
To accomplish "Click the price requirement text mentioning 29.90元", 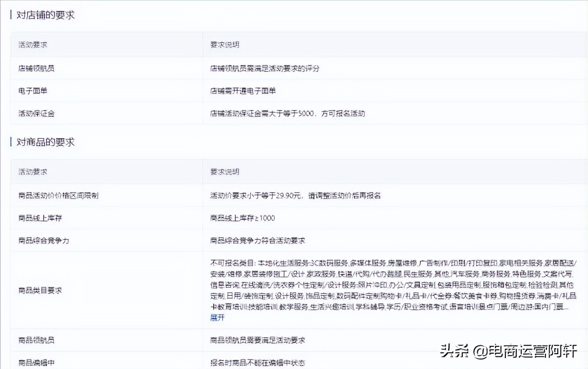I will coord(295,196).
